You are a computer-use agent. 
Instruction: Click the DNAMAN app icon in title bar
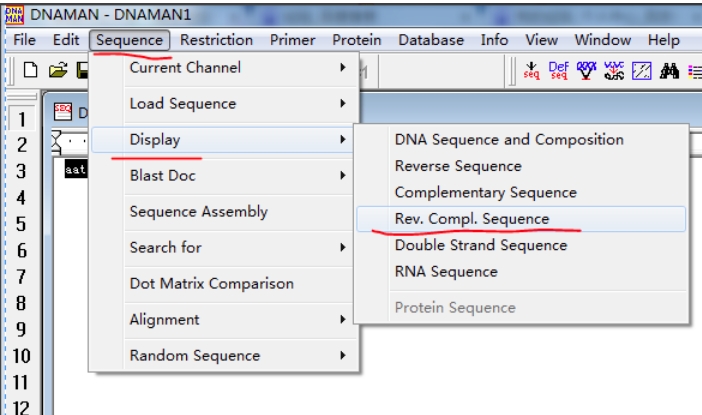pos(14,15)
